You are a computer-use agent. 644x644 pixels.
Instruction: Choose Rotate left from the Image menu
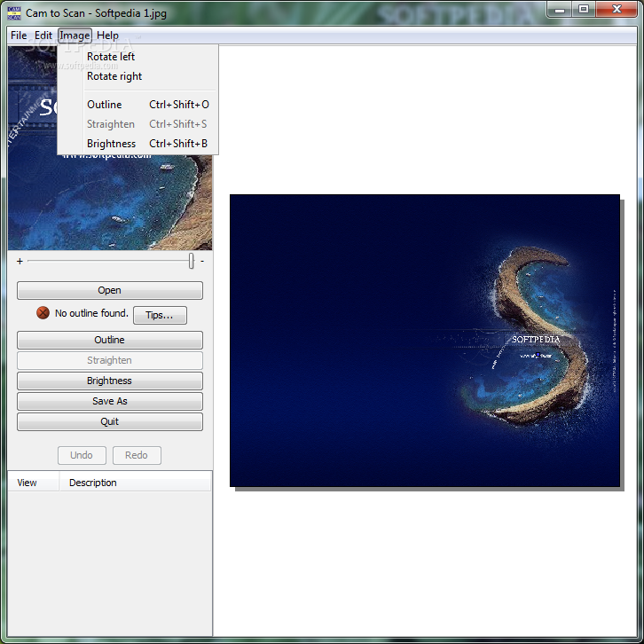pos(138,57)
